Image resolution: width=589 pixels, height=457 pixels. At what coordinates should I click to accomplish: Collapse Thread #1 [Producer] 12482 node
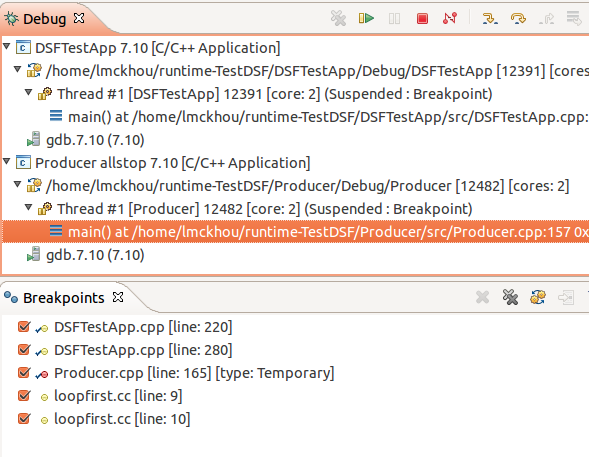coord(28,207)
